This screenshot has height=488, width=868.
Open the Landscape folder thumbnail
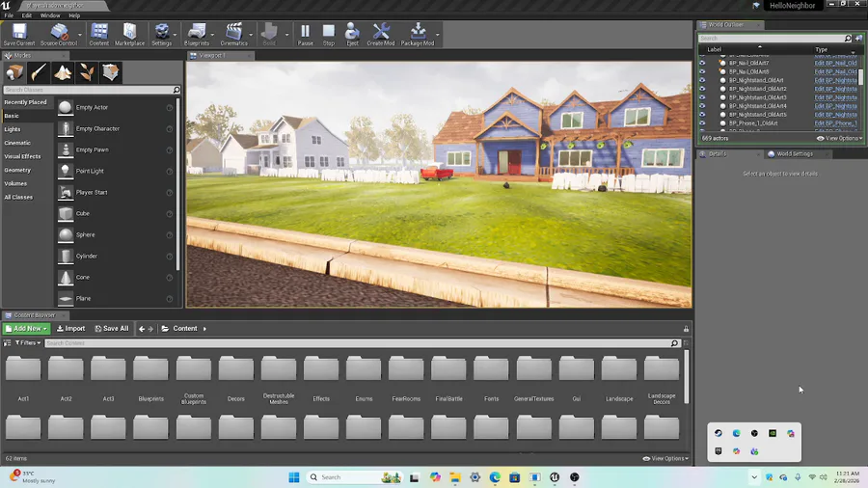[x=619, y=368]
